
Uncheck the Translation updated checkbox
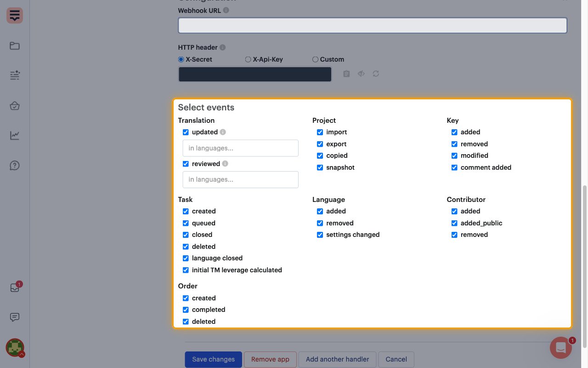pyautogui.click(x=186, y=132)
